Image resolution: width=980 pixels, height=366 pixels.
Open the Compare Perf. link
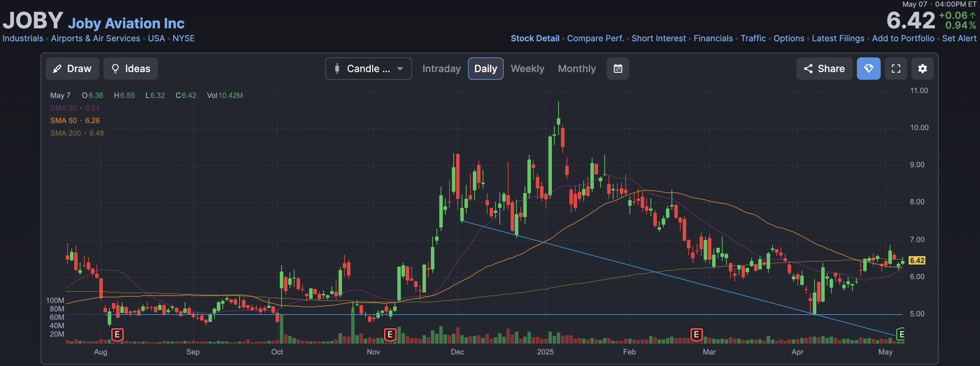click(x=595, y=38)
